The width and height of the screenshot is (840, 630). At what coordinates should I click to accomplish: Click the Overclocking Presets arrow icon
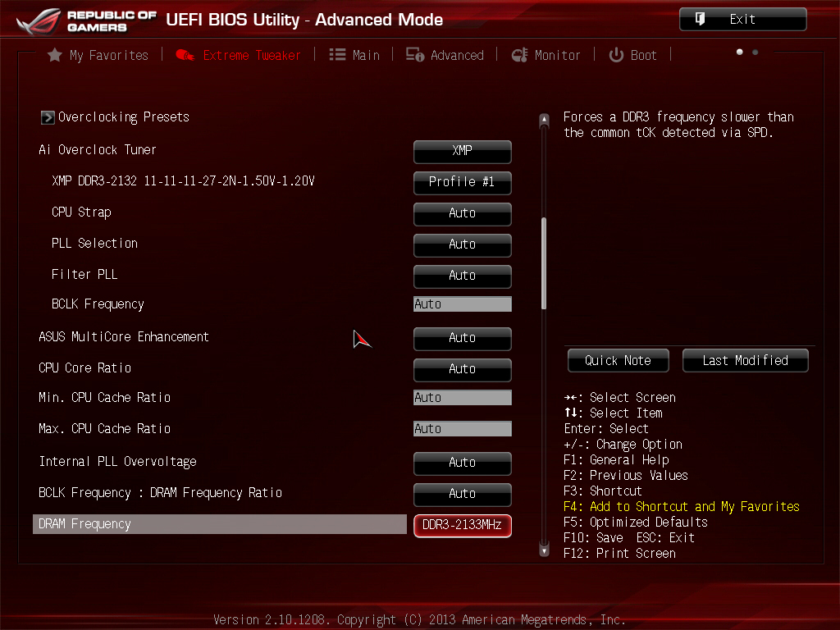[x=47, y=117]
